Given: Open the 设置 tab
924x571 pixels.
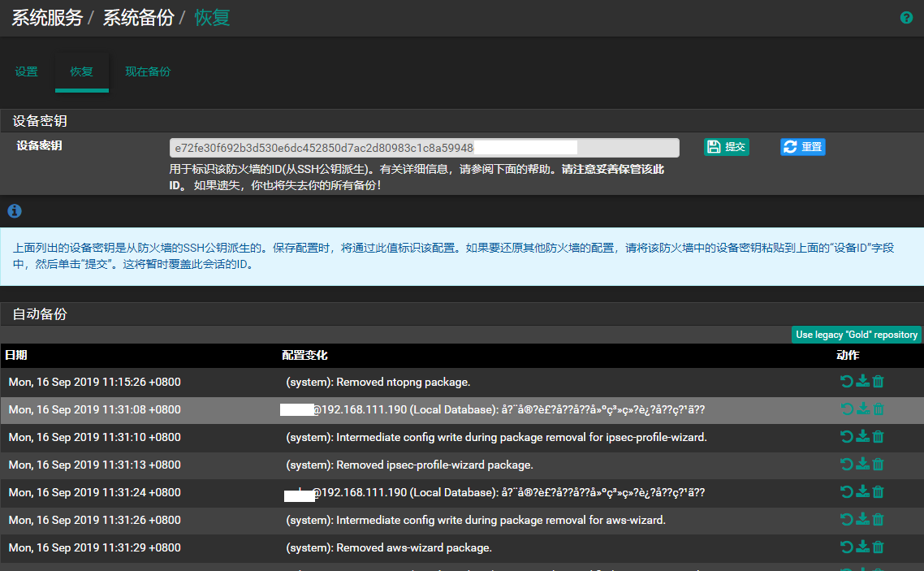Looking at the screenshot, I should [26, 71].
